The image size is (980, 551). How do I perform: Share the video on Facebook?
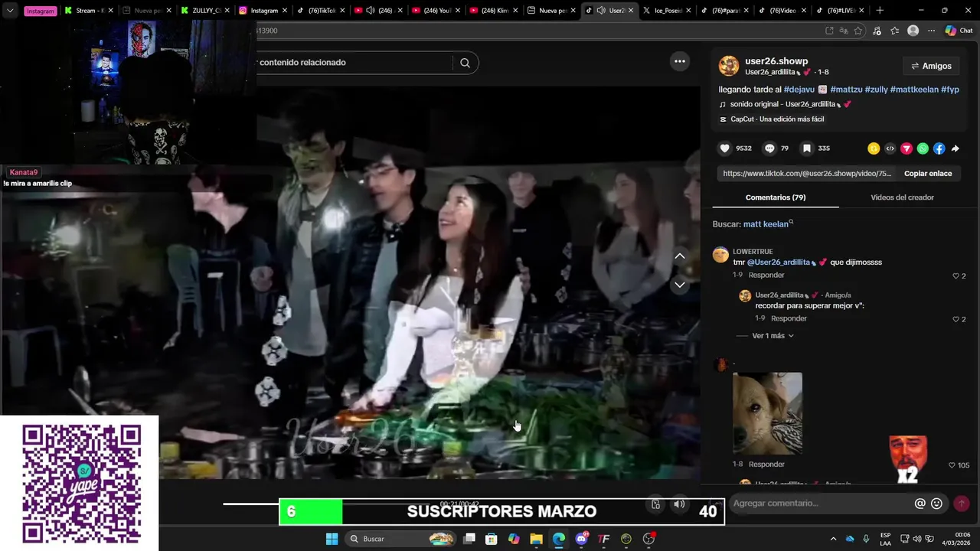click(939, 148)
